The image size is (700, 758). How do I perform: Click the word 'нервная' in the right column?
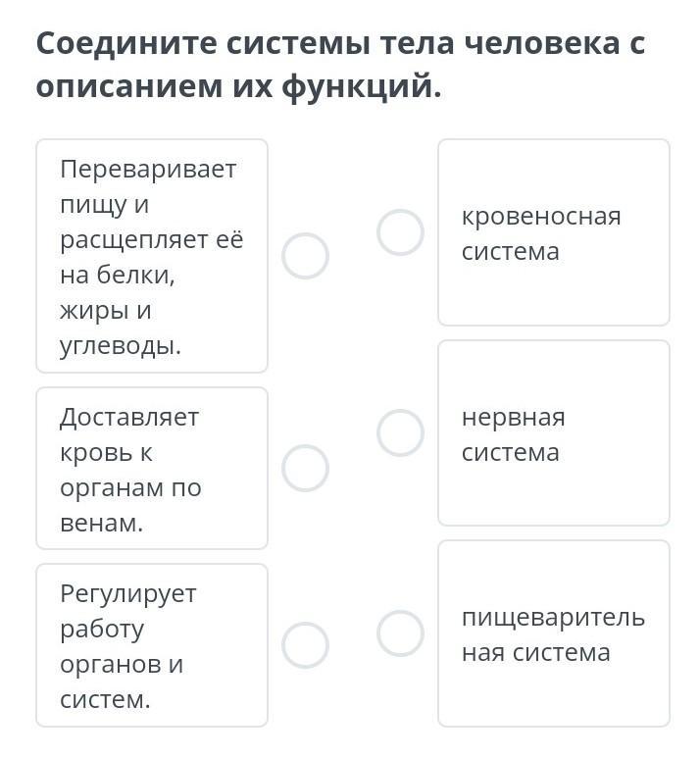(513, 418)
